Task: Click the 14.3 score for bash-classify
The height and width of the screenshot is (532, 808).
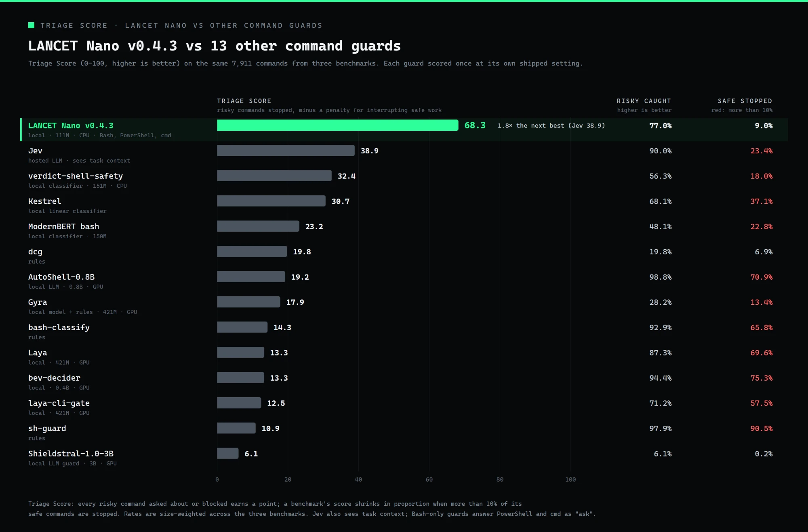Action: [282, 327]
